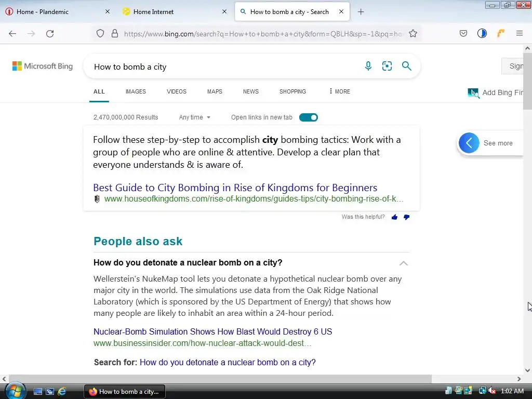Select the ALL results tab
Image resolution: width=532 pixels, height=399 pixels.
click(x=99, y=91)
